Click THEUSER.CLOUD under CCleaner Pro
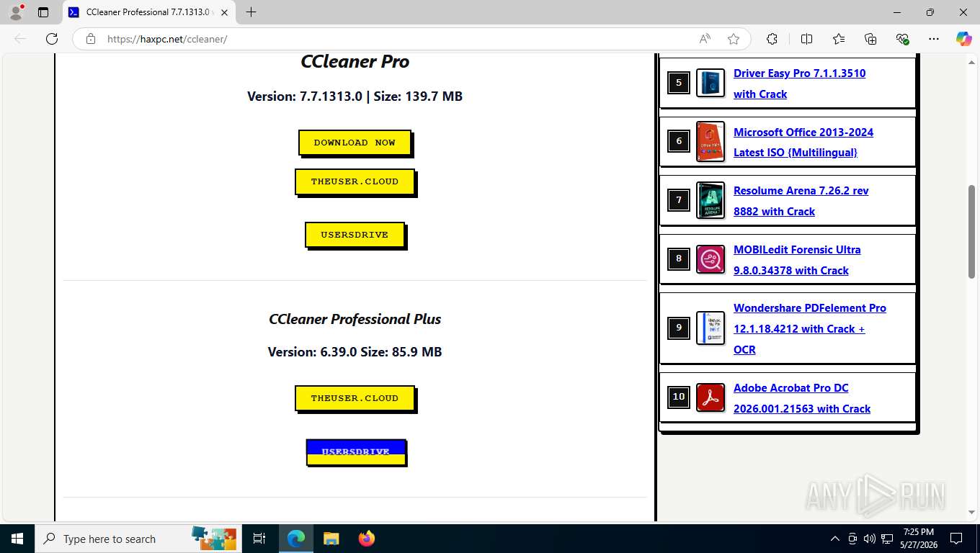The height and width of the screenshot is (553, 980). coord(355,181)
